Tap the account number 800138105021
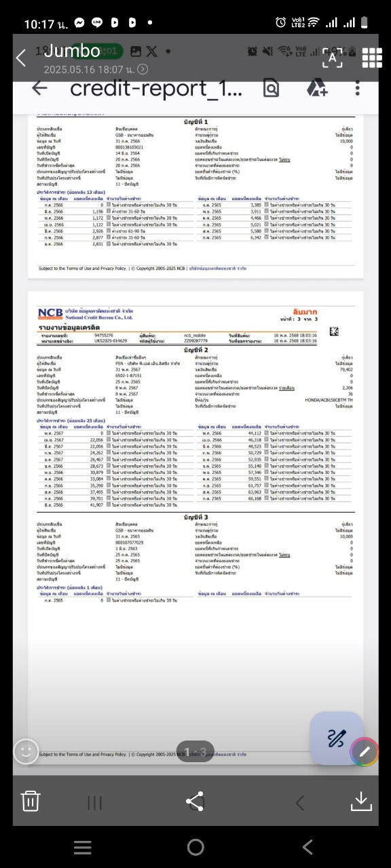 [130, 146]
